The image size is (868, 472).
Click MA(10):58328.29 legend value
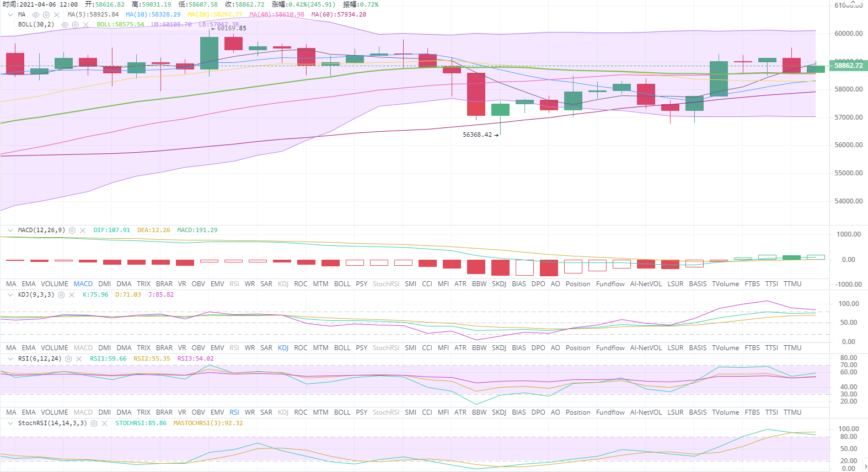pos(153,15)
